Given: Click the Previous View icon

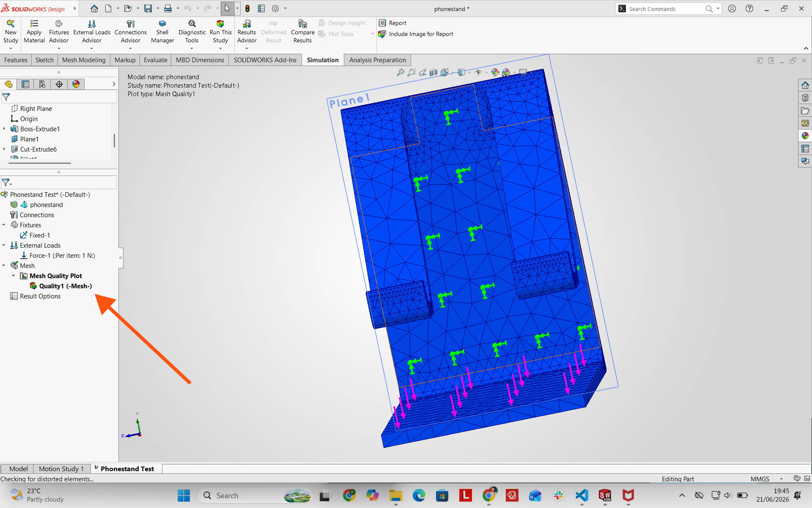Looking at the screenshot, I should (422, 72).
